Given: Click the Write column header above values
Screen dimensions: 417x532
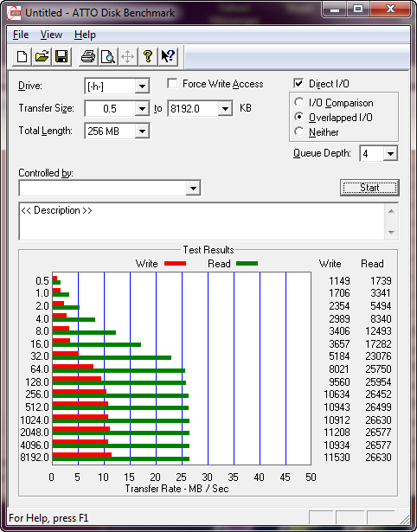Looking at the screenshot, I should (x=330, y=264).
